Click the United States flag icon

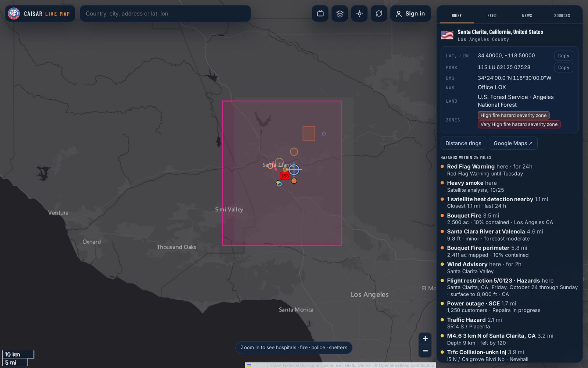[x=447, y=35]
